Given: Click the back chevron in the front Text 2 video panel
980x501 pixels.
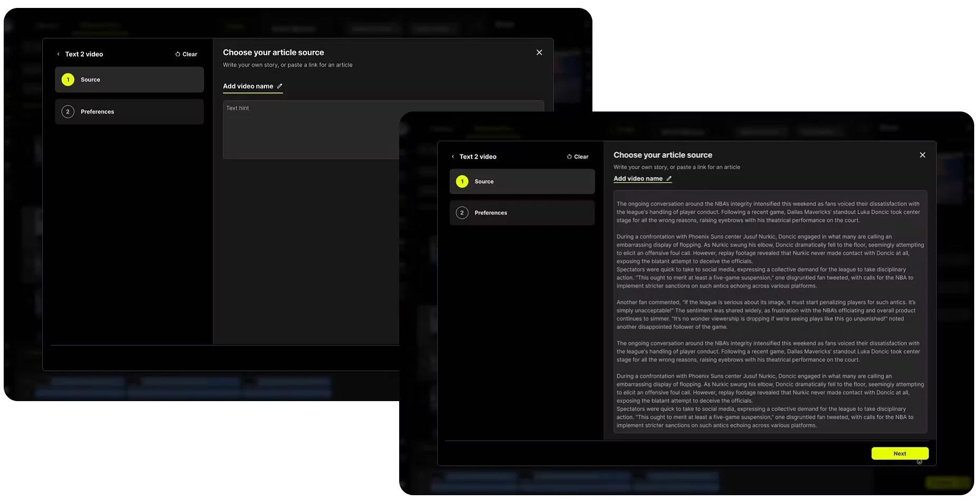Looking at the screenshot, I should [x=453, y=156].
